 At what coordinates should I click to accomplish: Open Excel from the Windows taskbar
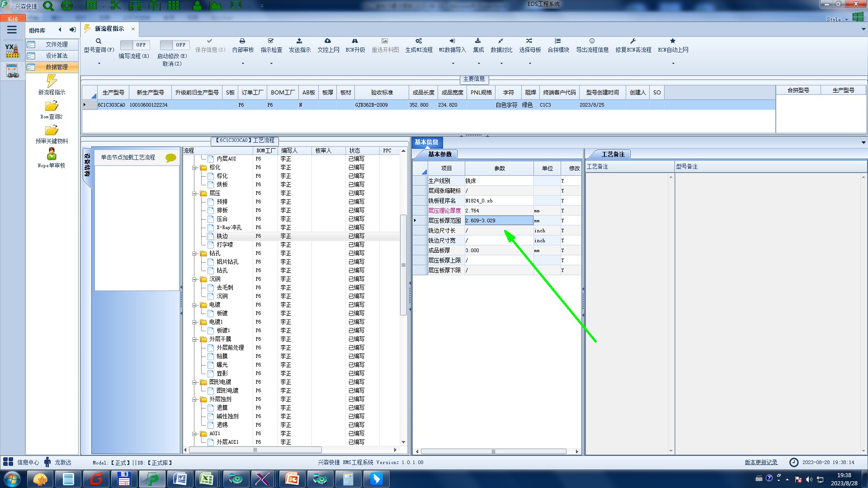tap(207, 479)
